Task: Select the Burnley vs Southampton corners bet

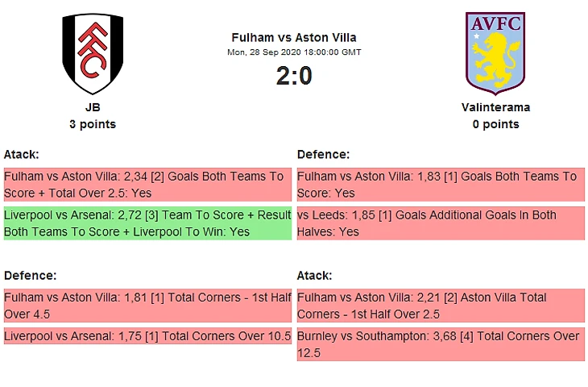Action: point(441,344)
